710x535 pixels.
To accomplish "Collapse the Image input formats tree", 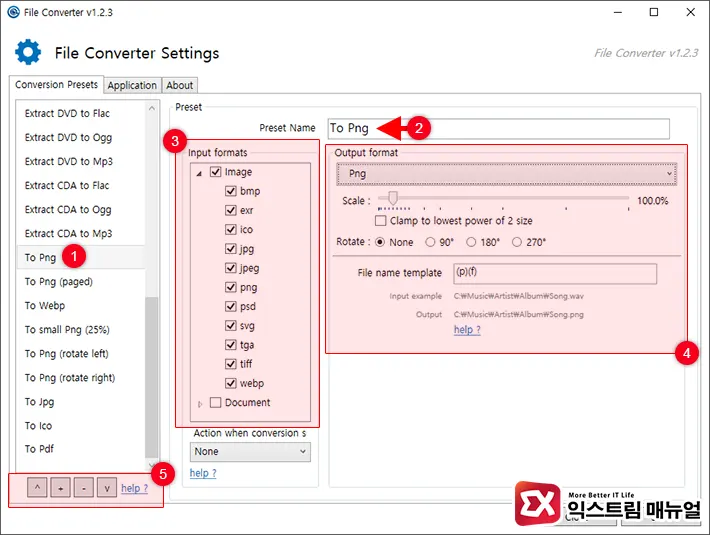I will [200, 173].
